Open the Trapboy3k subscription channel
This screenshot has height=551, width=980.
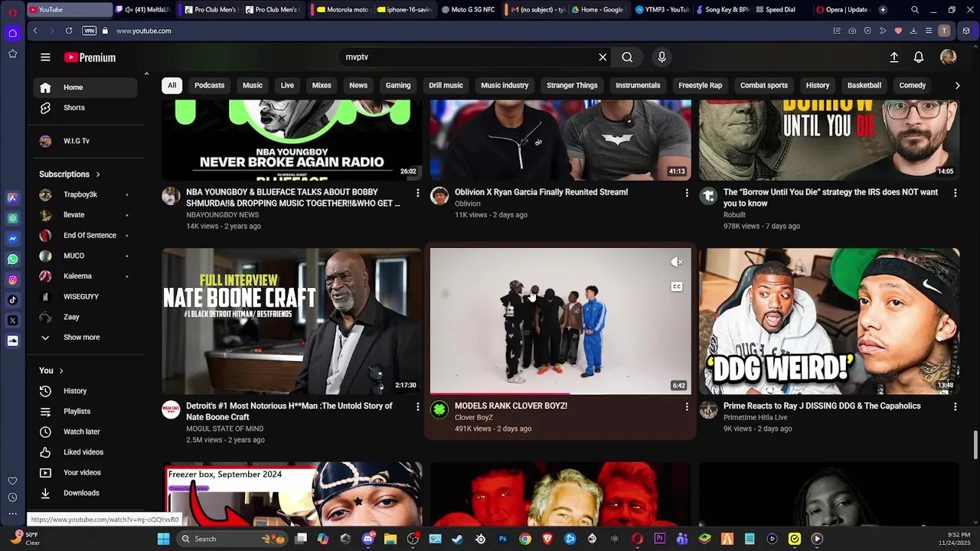[85, 195]
